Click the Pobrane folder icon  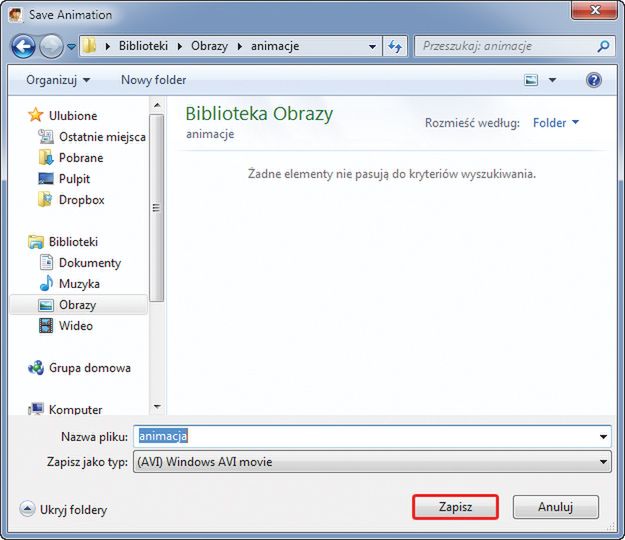[46, 157]
